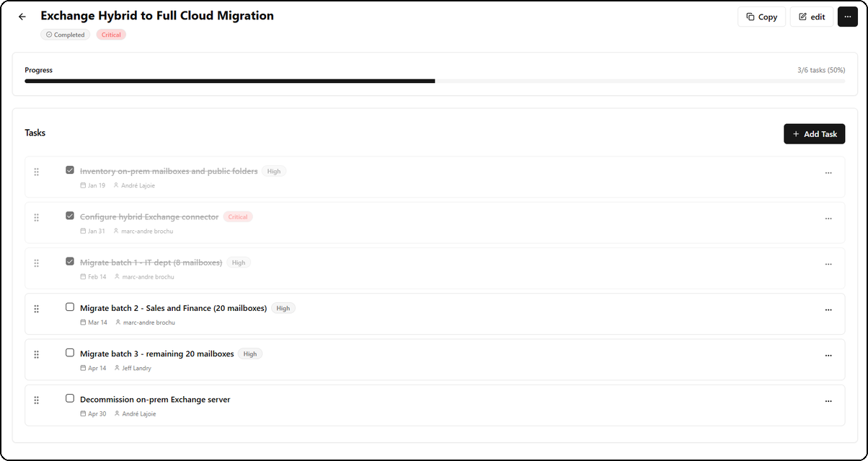
Task: Mark Decommission on-prem Exchange server as done
Action: coord(70,398)
